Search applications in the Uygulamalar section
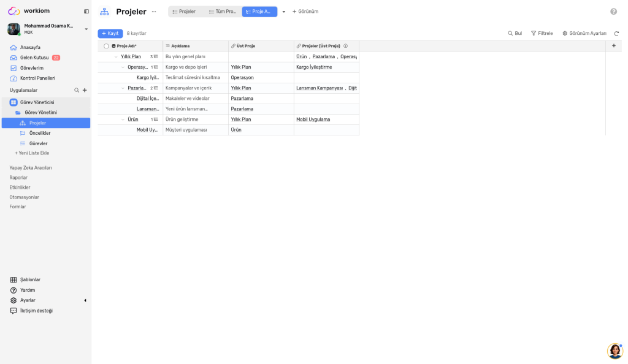 [x=77, y=91]
